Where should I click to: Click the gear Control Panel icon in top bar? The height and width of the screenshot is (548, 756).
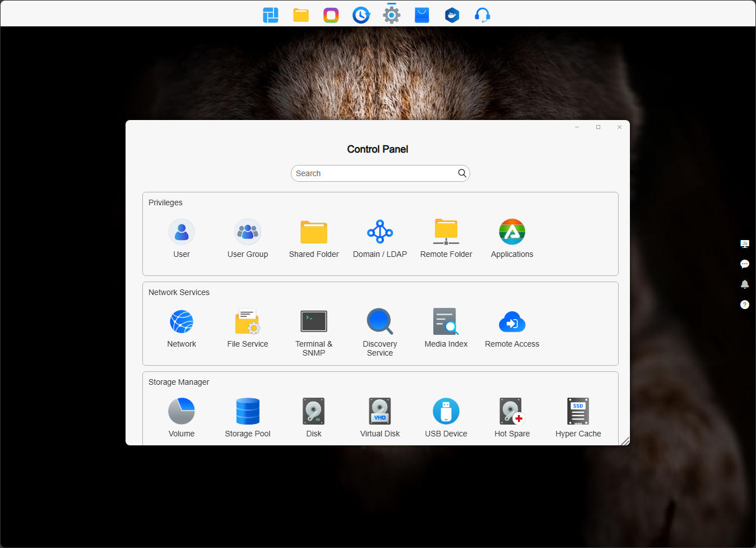392,15
